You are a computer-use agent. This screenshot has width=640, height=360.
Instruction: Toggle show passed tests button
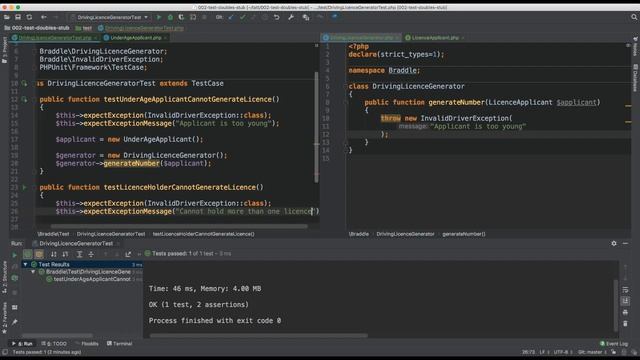pos(27,254)
